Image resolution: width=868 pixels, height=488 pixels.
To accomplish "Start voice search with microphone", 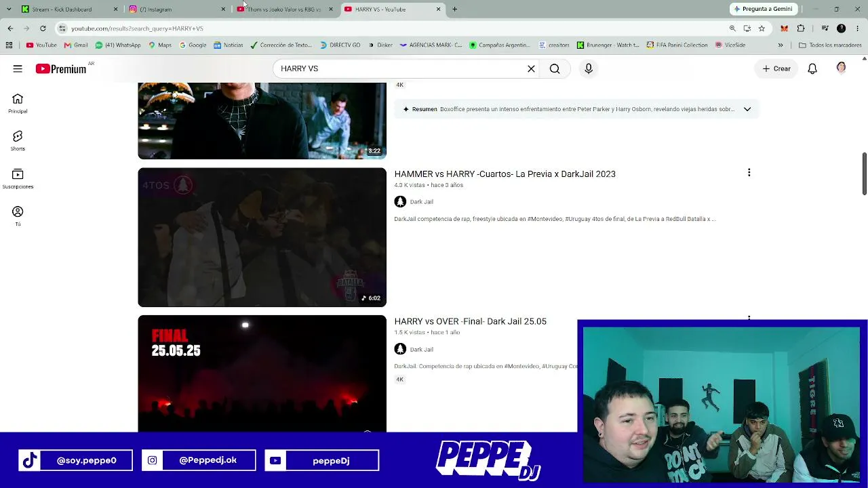I will tap(589, 68).
